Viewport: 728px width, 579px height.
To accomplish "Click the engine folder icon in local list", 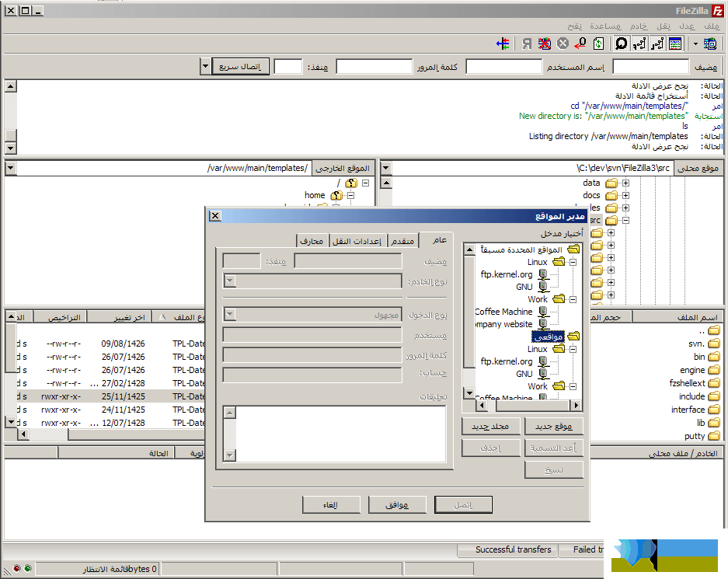I will (714, 370).
